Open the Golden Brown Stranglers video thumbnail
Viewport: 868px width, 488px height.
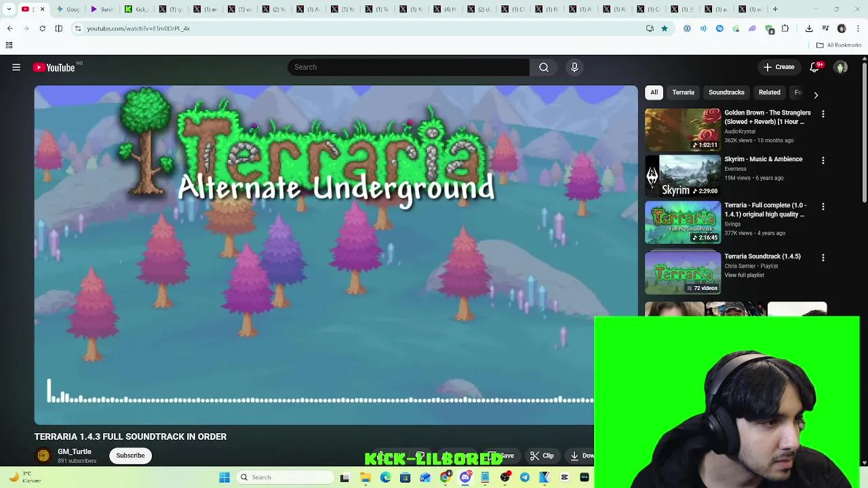682,129
